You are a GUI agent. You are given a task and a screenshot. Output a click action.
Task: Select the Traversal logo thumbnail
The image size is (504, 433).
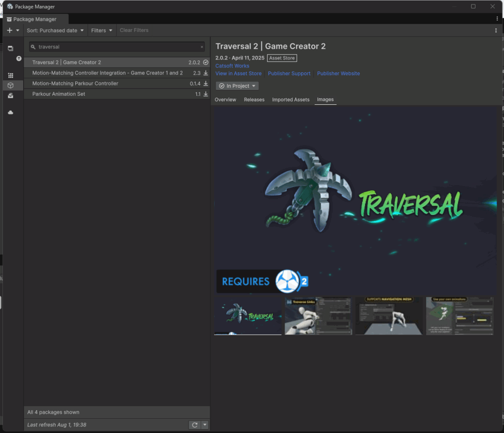[x=248, y=316]
